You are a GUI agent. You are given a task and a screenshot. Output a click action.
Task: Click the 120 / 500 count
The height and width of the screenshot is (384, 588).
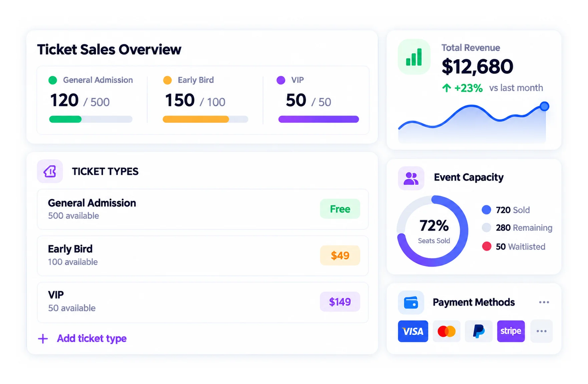(x=80, y=101)
